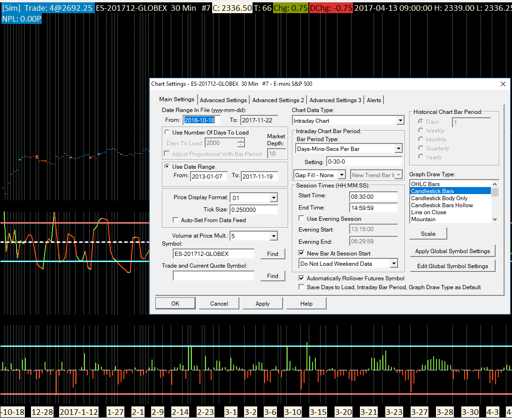Expand the Chart Data Type dropdown
This screenshot has height=420, width=512.
(399, 121)
